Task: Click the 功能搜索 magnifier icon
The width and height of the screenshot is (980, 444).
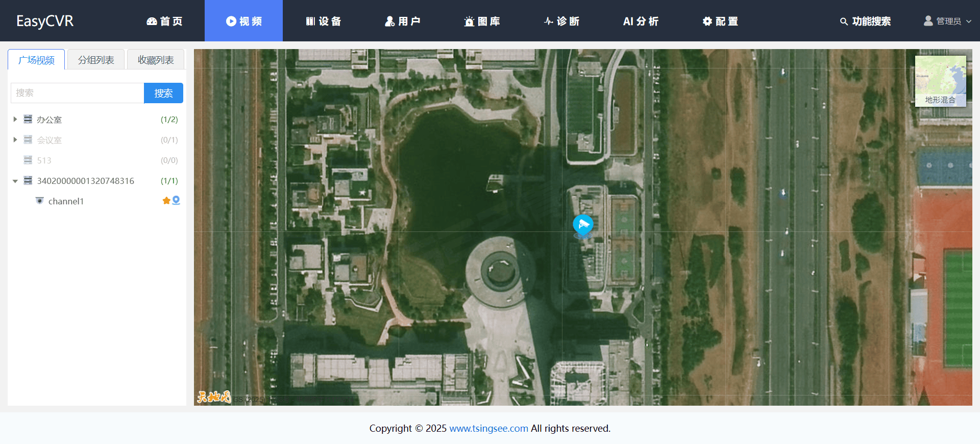Action: [844, 21]
